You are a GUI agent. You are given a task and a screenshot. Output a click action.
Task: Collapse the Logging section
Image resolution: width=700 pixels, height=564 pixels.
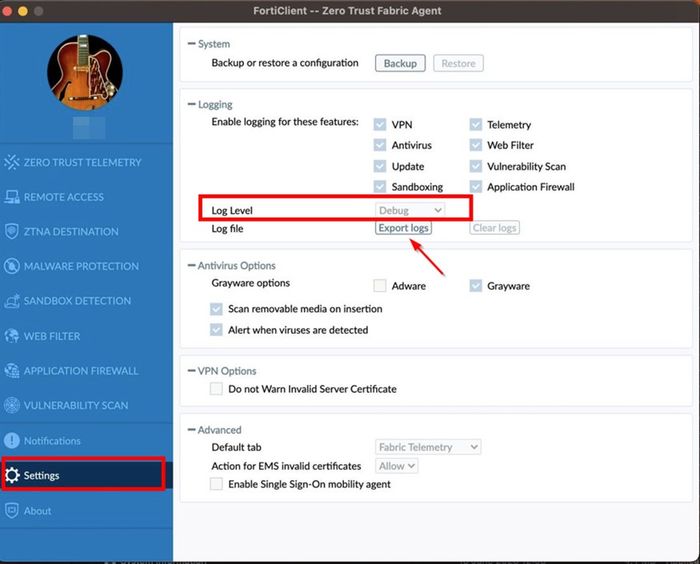(x=192, y=104)
